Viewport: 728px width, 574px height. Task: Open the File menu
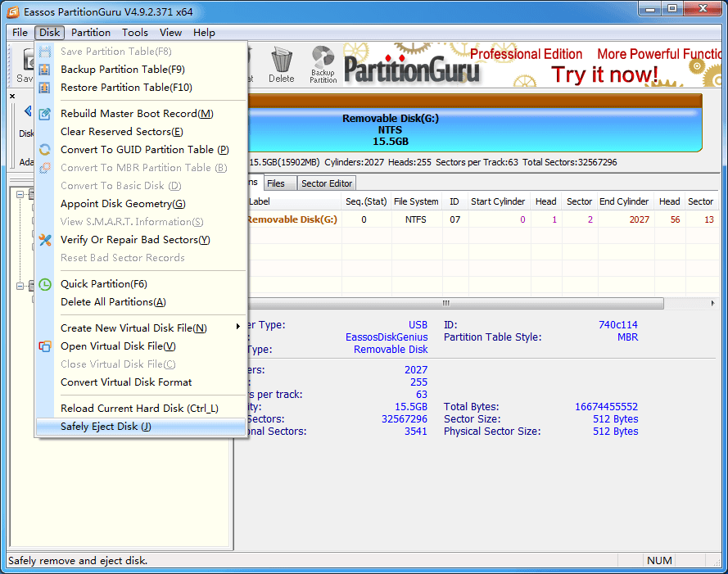[20, 33]
